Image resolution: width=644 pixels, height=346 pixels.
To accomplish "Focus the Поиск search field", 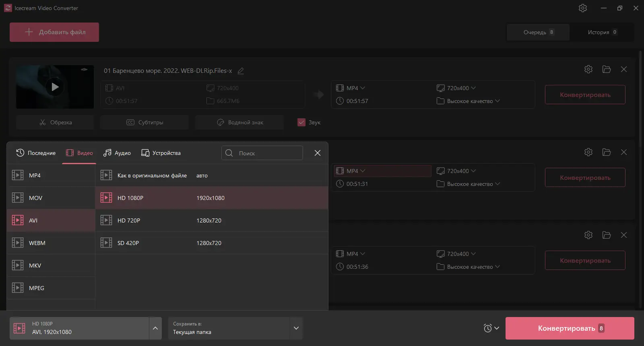I will click(262, 153).
